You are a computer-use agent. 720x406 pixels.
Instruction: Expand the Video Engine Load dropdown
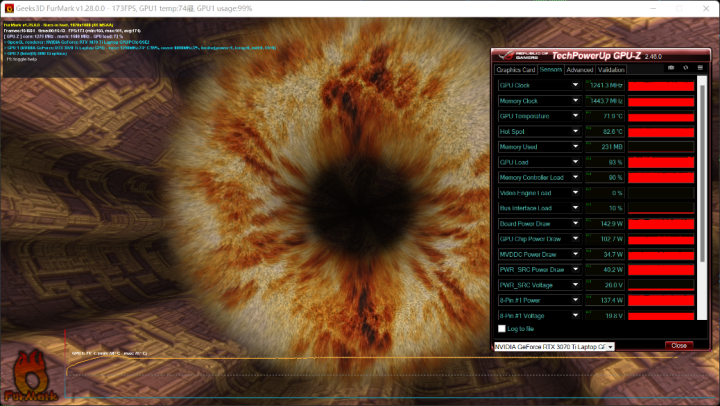(x=575, y=193)
